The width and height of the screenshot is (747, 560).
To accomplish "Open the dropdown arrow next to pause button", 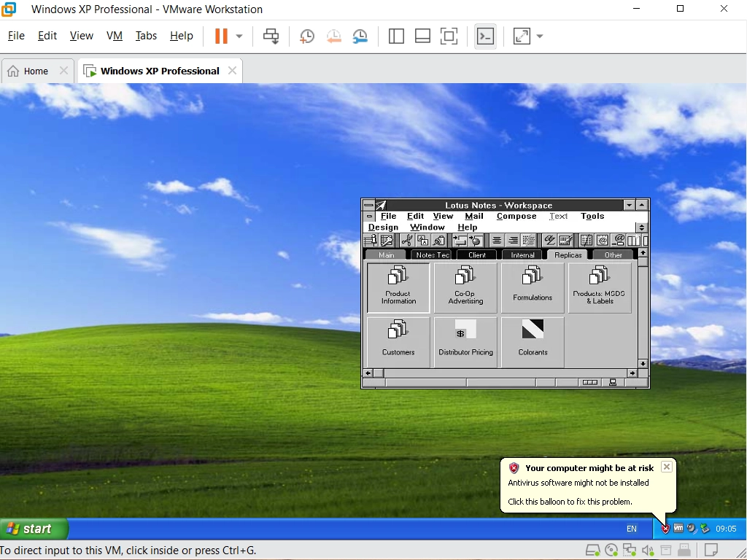I will pyautogui.click(x=239, y=36).
